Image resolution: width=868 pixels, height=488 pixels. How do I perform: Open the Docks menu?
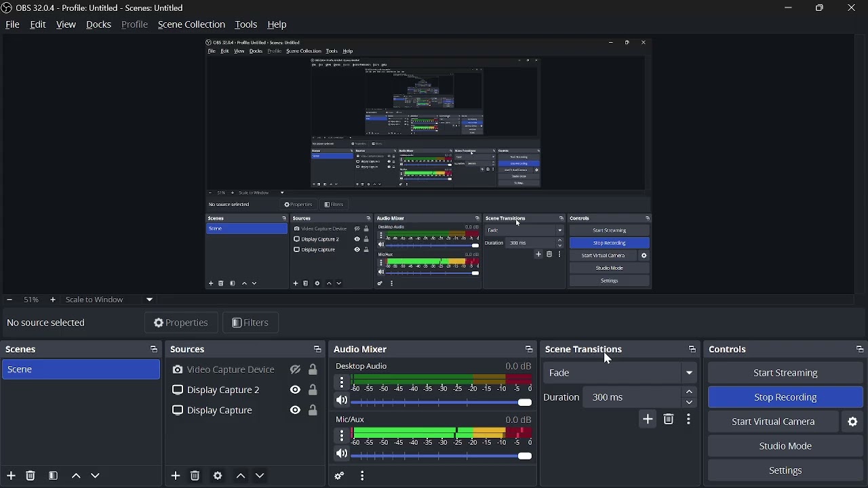[x=99, y=24]
